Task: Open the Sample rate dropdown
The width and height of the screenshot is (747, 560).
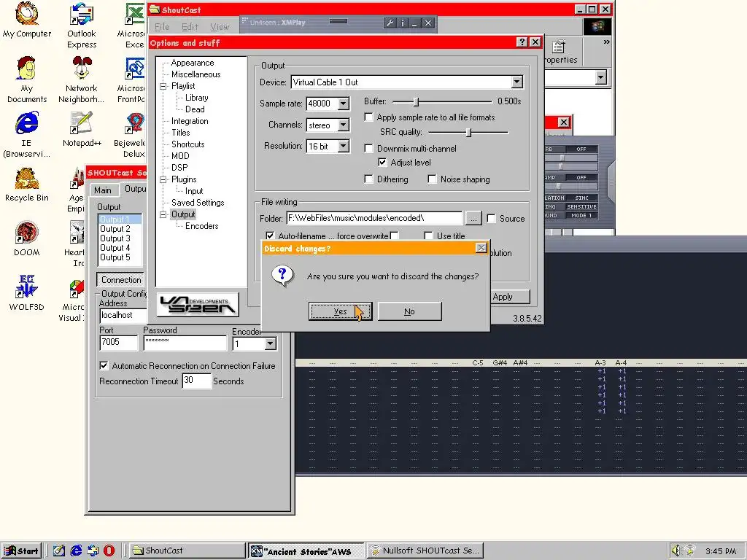Action: (x=343, y=104)
